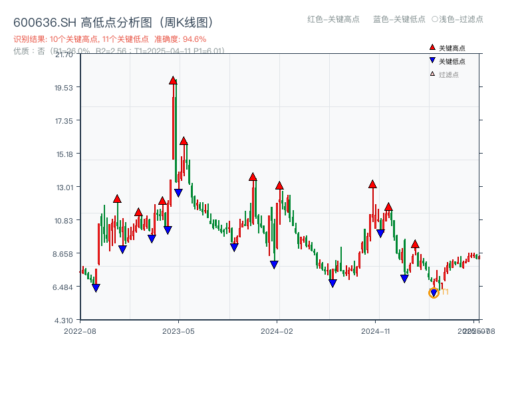Click the 准确度: 94.6% result text
The image size is (532, 399).
[180, 40]
